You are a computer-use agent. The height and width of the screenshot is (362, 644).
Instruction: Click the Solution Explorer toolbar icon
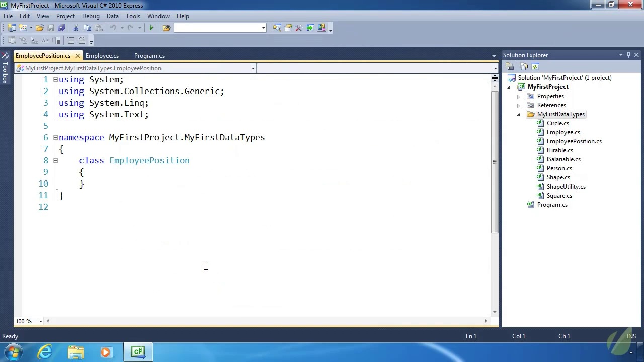point(277,28)
